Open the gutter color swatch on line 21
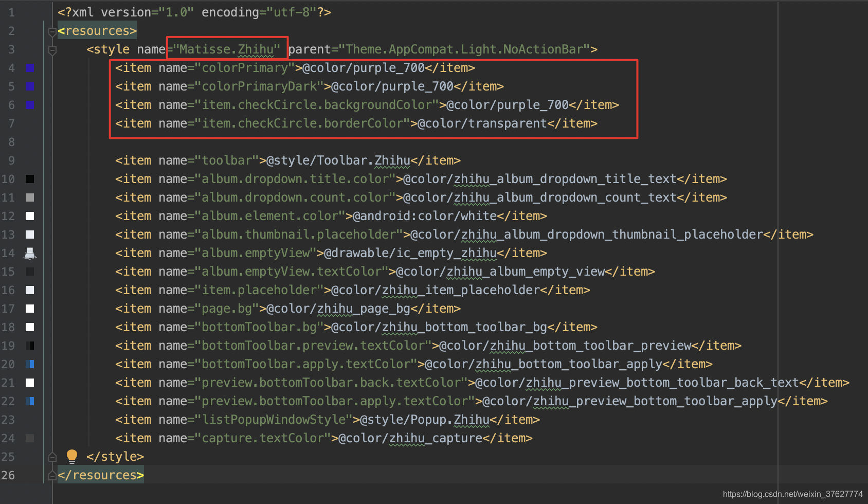Image resolution: width=868 pixels, height=504 pixels. point(30,383)
